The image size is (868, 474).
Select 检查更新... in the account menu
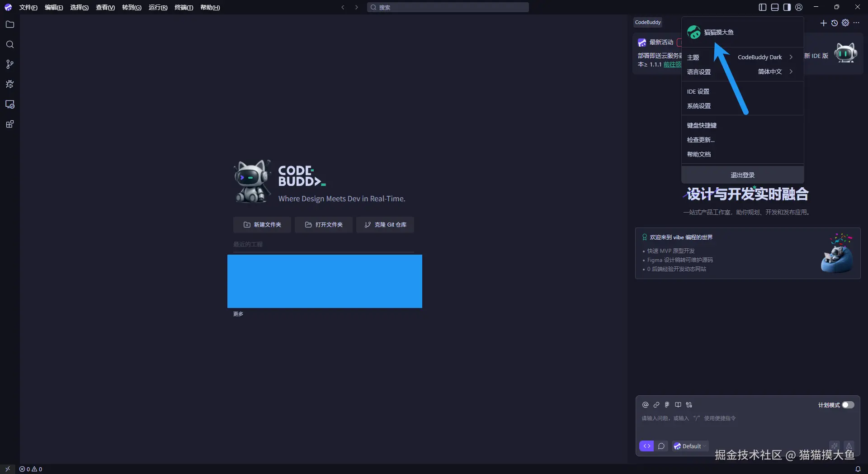point(742,140)
